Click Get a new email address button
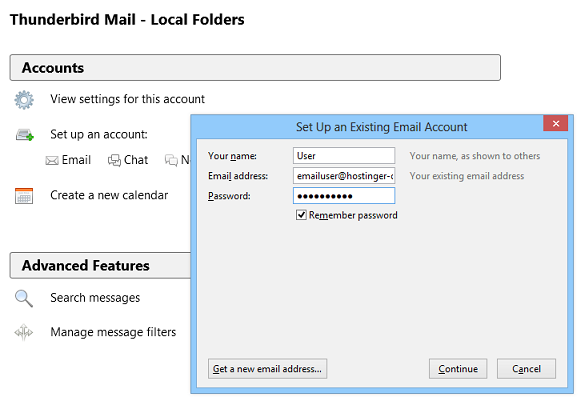 pyautogui.click(x=267, y=369)
